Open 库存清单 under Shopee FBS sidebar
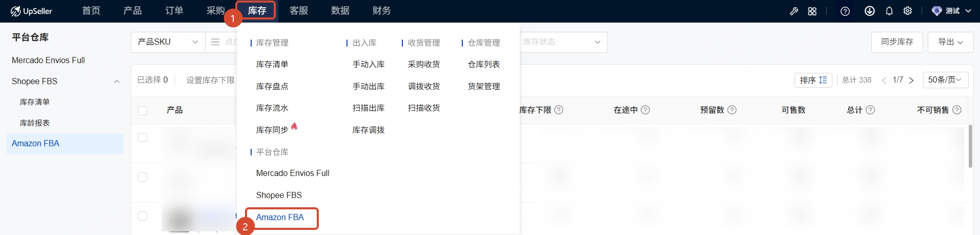Viewport: 980px width, 235px height. coord(35,102)
